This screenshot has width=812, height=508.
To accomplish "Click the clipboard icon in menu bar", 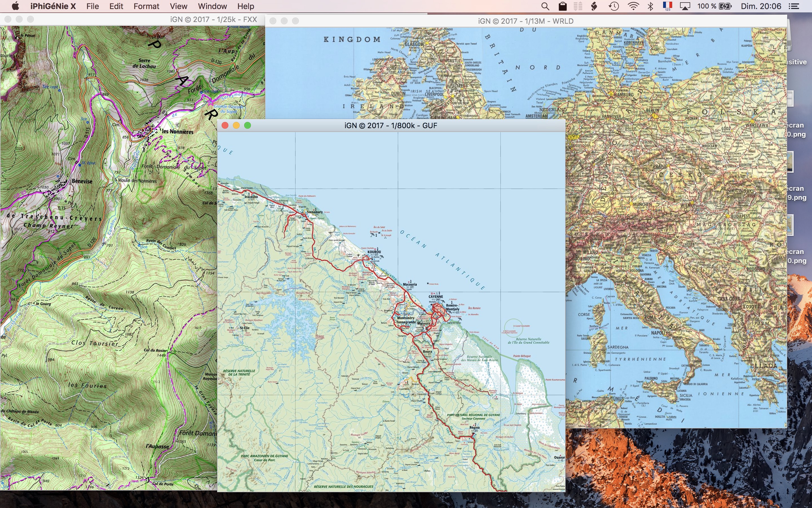I will click(x=562, y=6).
